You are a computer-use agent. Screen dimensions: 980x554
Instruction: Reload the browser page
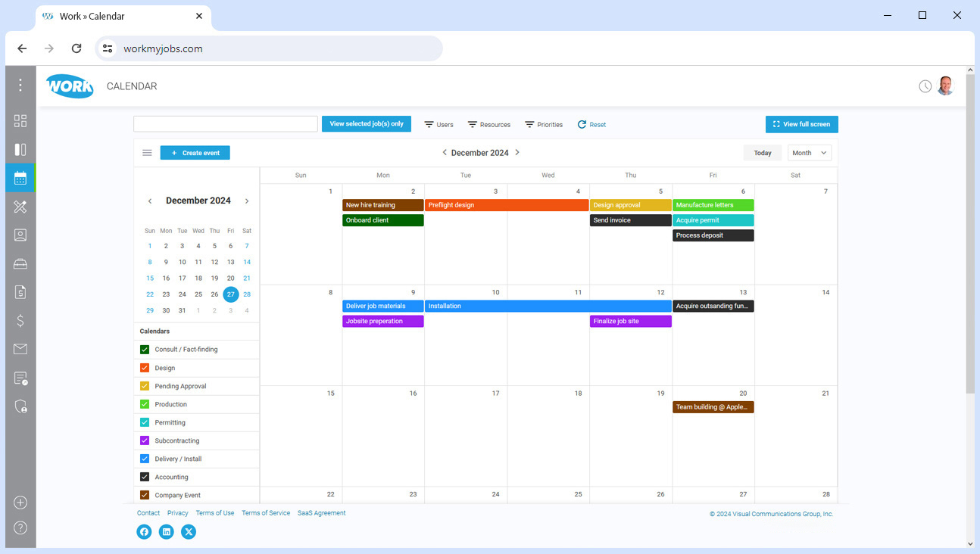(x=76, y=48)
